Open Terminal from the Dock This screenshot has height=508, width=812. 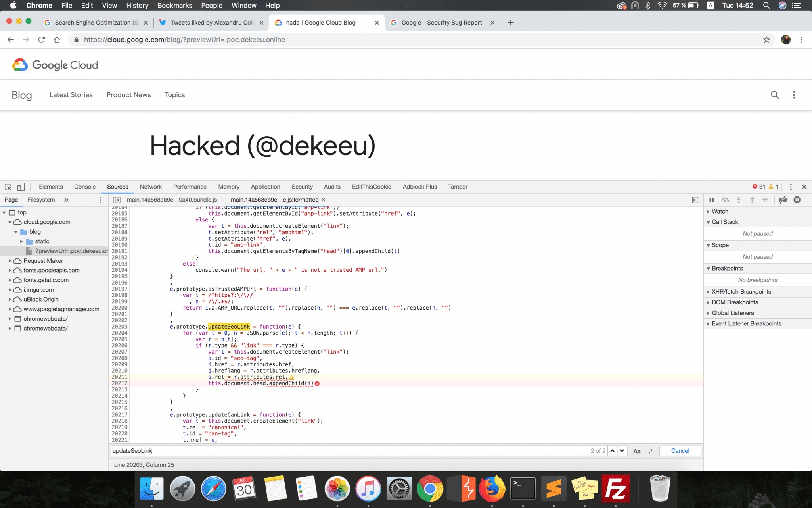point(523,488)
